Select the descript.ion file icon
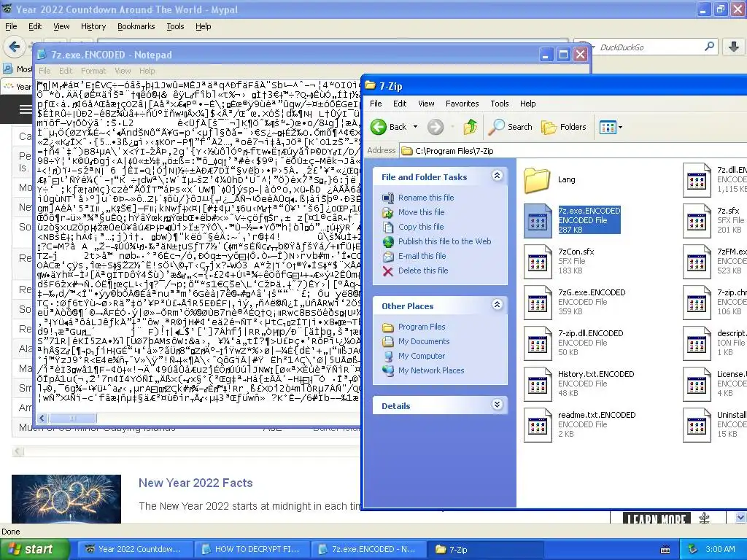747x560 pixels. pos(697,343)
